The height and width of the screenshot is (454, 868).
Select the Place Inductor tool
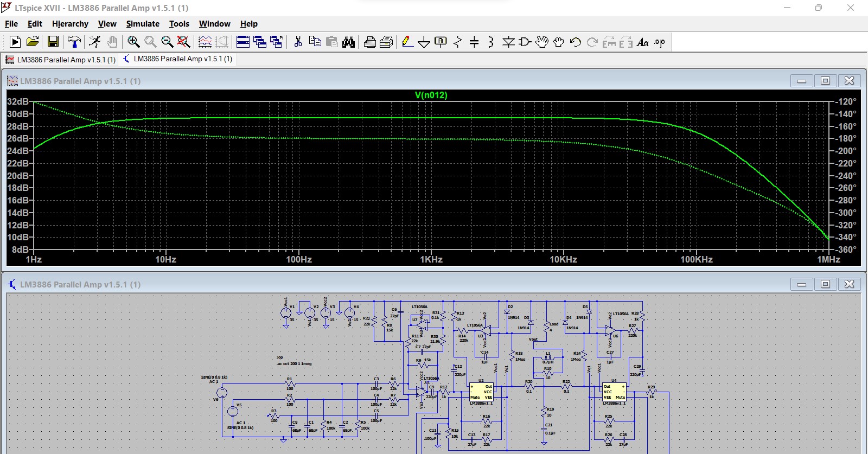(491, 42)
